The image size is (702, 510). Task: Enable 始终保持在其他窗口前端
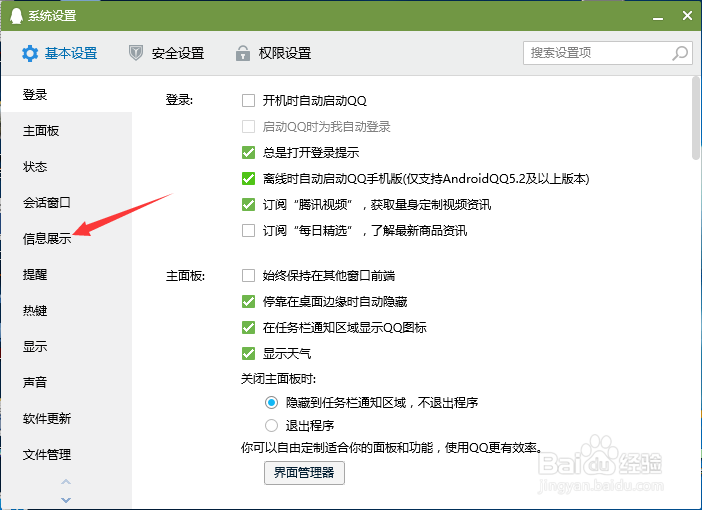[x=248, y=275]
